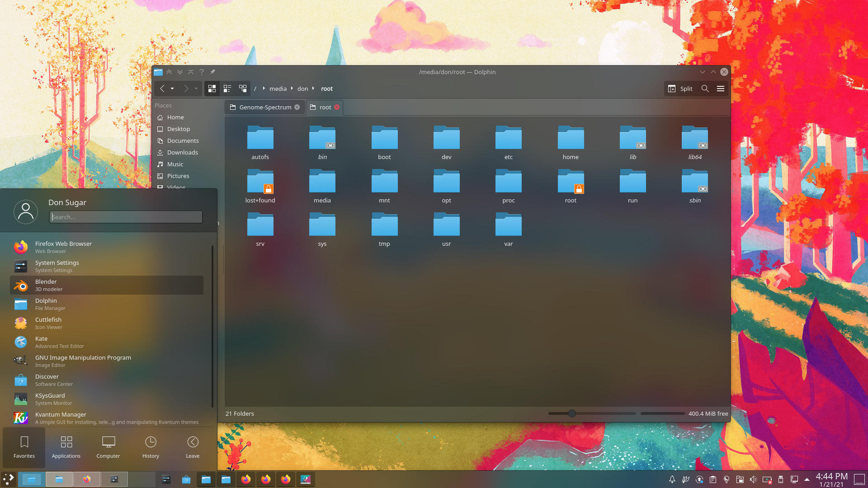Select the boot folder
Image resolution: width=868 pixels, height=488 pixels.
click(x=384, y=142)
